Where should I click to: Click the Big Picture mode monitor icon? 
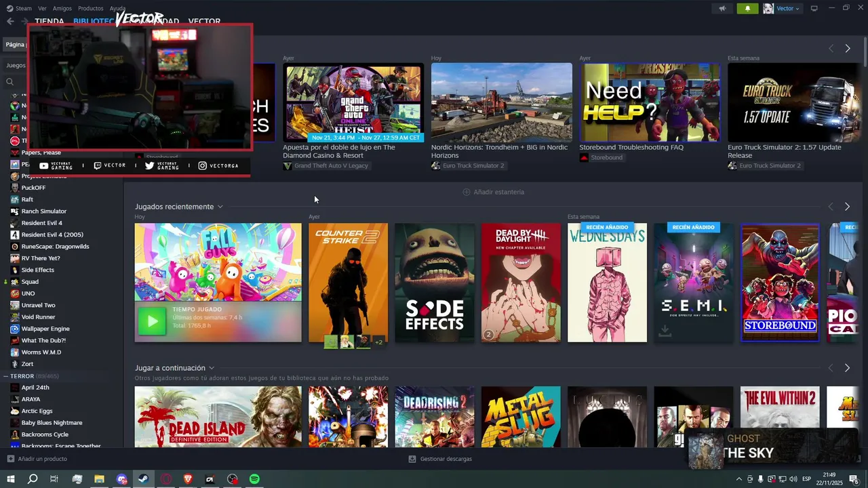pos(814,8)
